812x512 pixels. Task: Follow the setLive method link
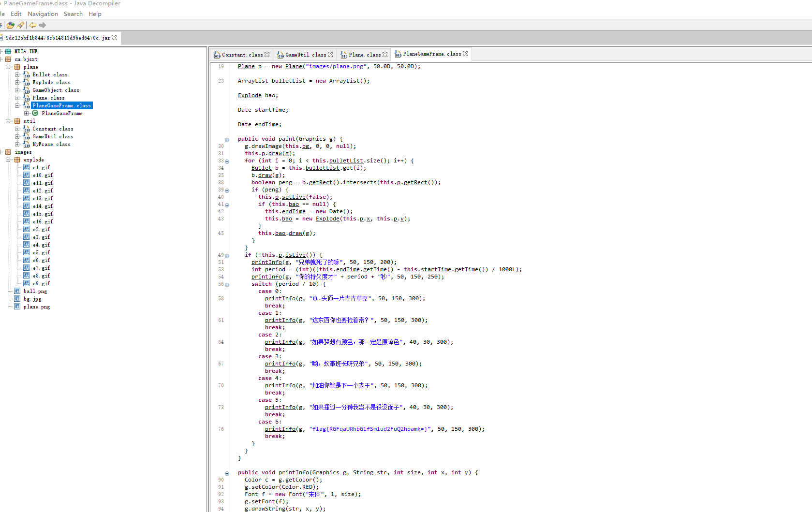(294, 197)
